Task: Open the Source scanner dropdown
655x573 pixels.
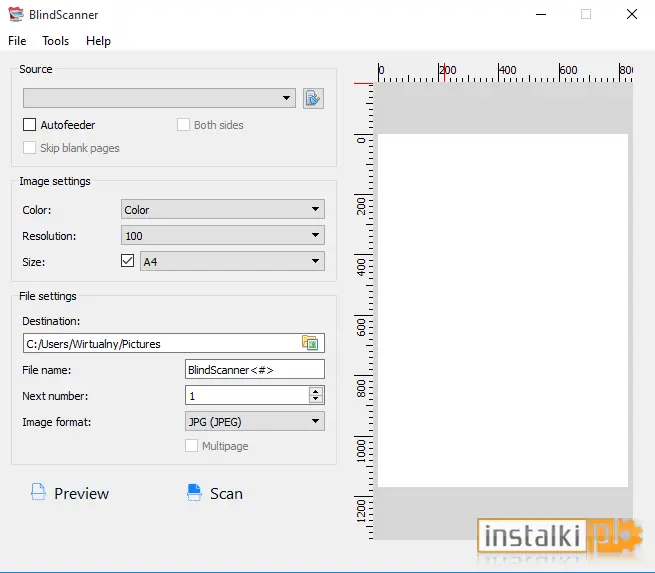Action: (x=159, y=98)
